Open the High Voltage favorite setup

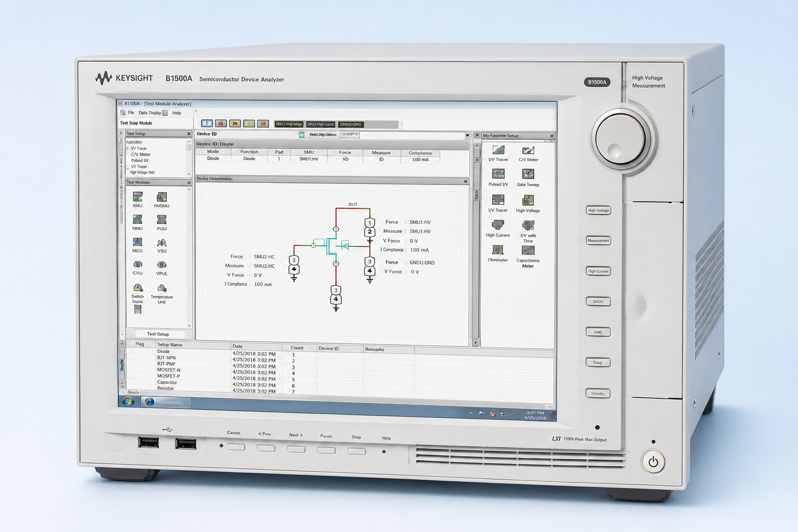click(528, 201)
